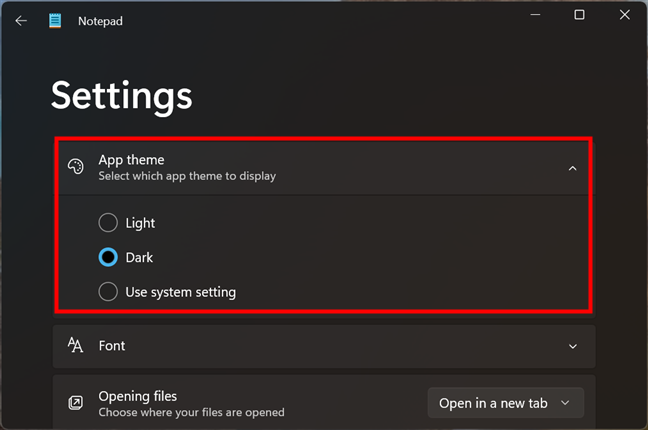Close the Notepad window
This screenshot has height=430, width=648.
625,15
